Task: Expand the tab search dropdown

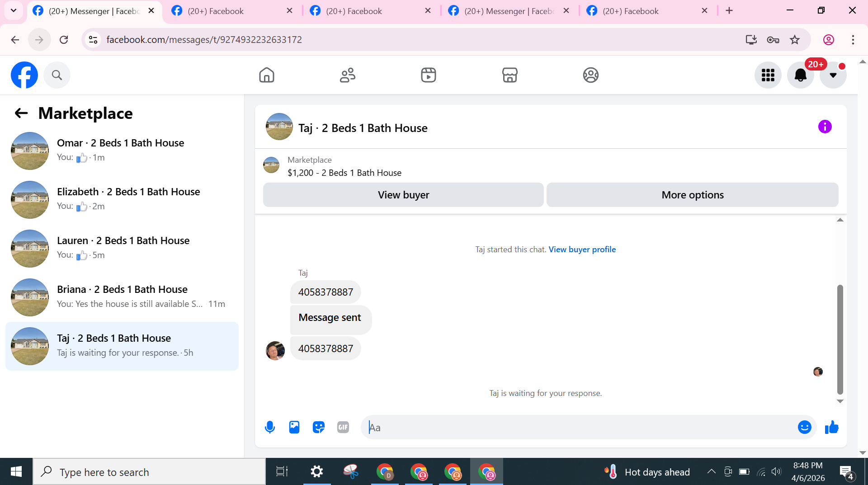Action: click(x=14, y=10)
